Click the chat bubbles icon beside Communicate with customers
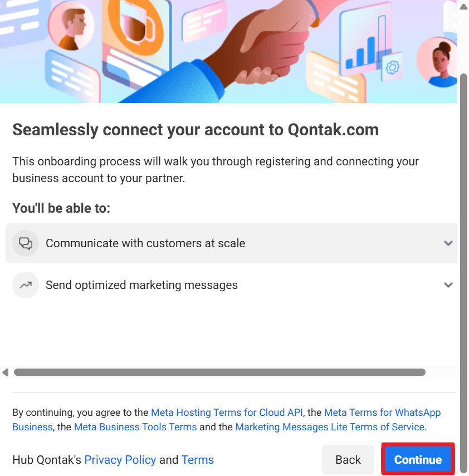469x476 pixels. [x=26, y=243]
